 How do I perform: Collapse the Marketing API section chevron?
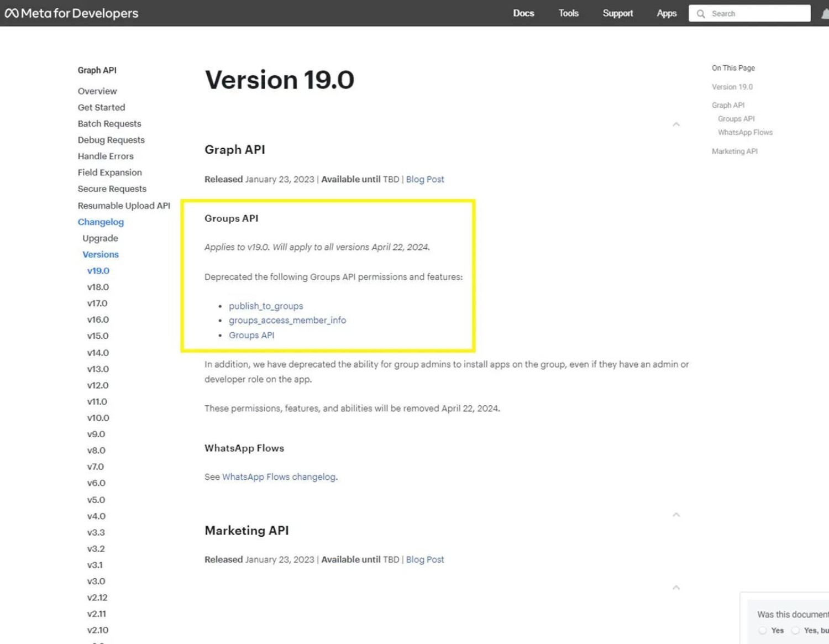676,515
